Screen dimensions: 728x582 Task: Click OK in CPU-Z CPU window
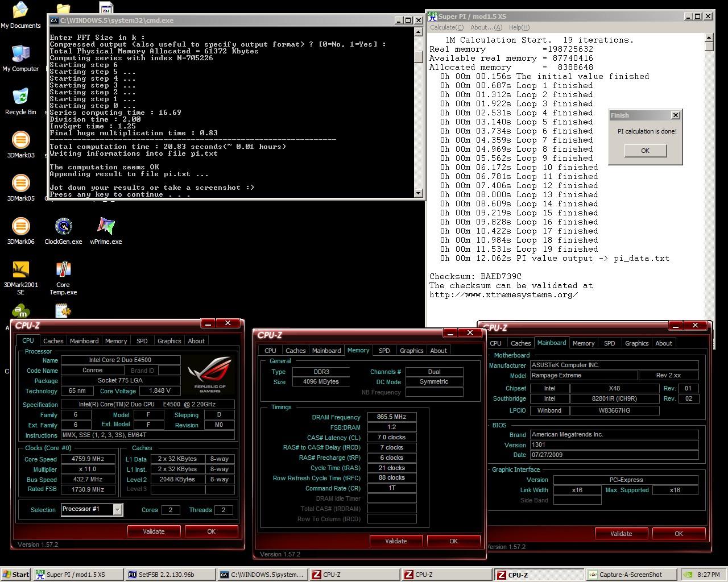pyautogui.click(x=211, y=531)
